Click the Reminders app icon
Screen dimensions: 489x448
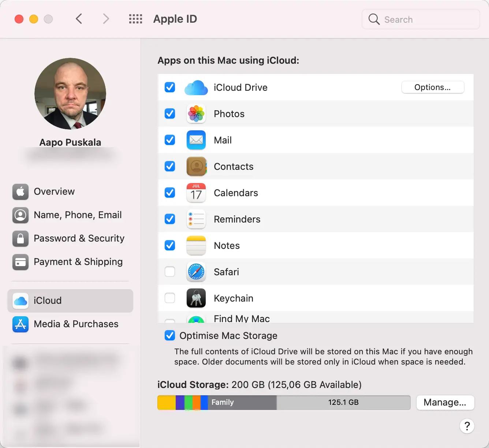point(196,219)
